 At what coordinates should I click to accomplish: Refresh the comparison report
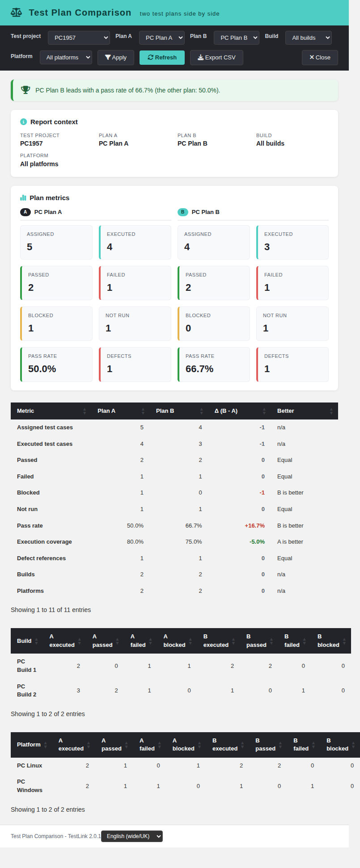coord(162,57)
